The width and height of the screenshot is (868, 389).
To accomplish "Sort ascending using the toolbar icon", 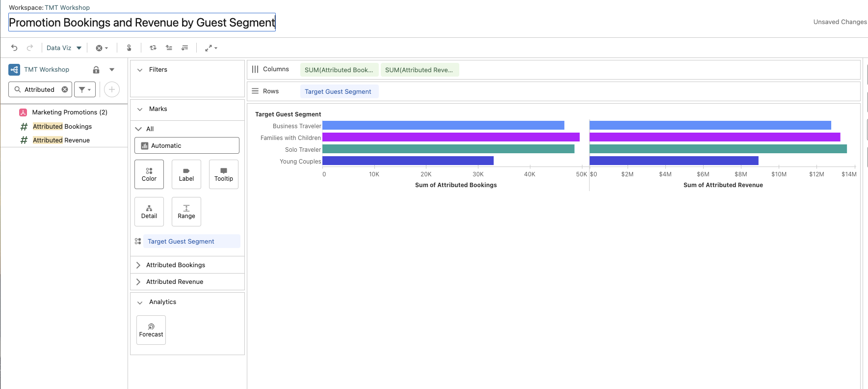I will 169,48.
